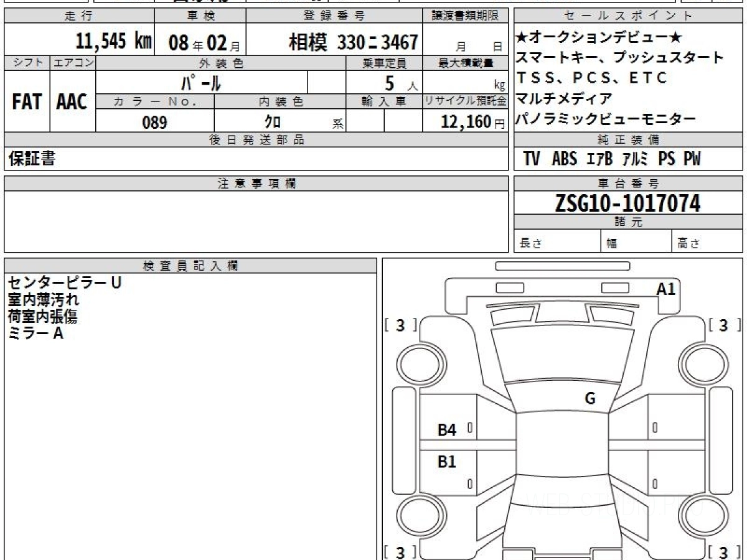Viewport: 747px width, 560px height.
Task: Select the TV equipment item
Action: pos(532,159)
